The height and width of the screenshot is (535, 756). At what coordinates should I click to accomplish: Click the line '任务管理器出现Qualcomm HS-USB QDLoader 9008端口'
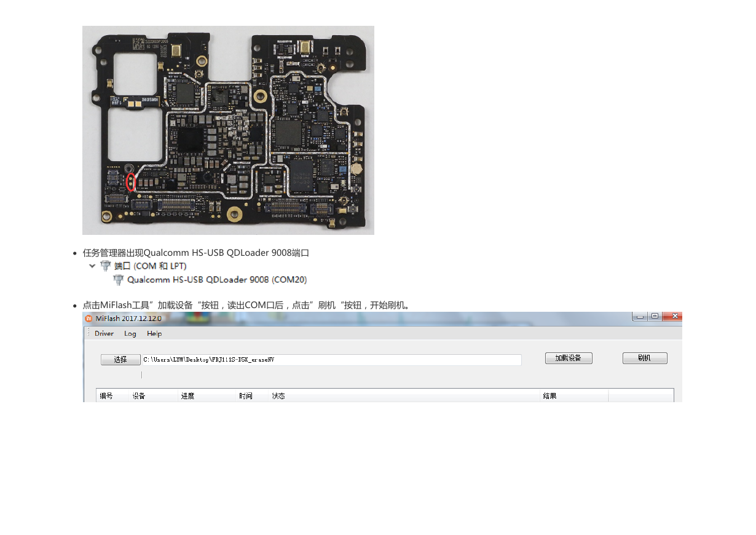point(195,253)
